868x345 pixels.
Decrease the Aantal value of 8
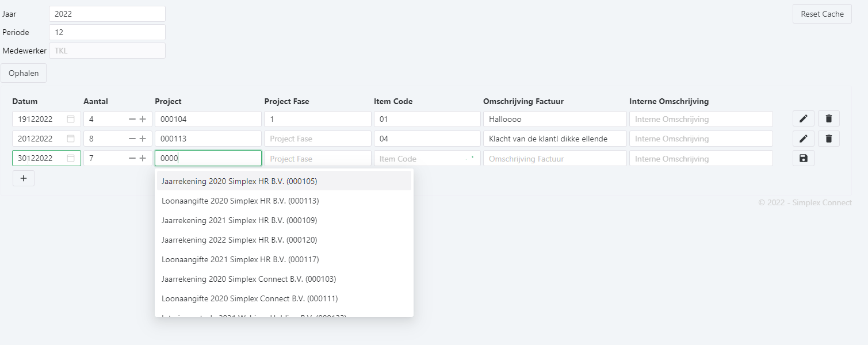(132, 139)
